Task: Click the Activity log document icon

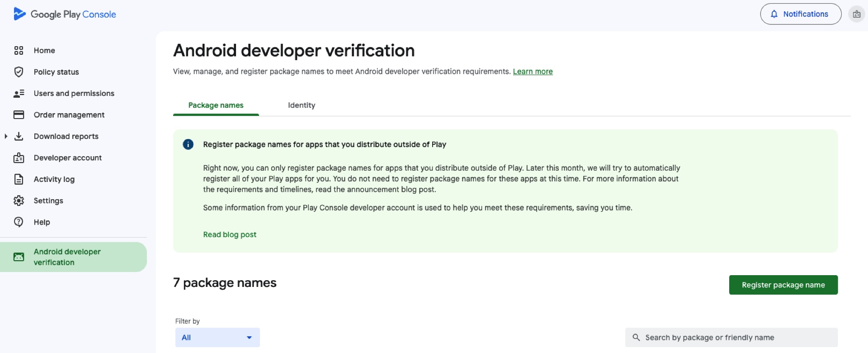Action: (19, 179)
